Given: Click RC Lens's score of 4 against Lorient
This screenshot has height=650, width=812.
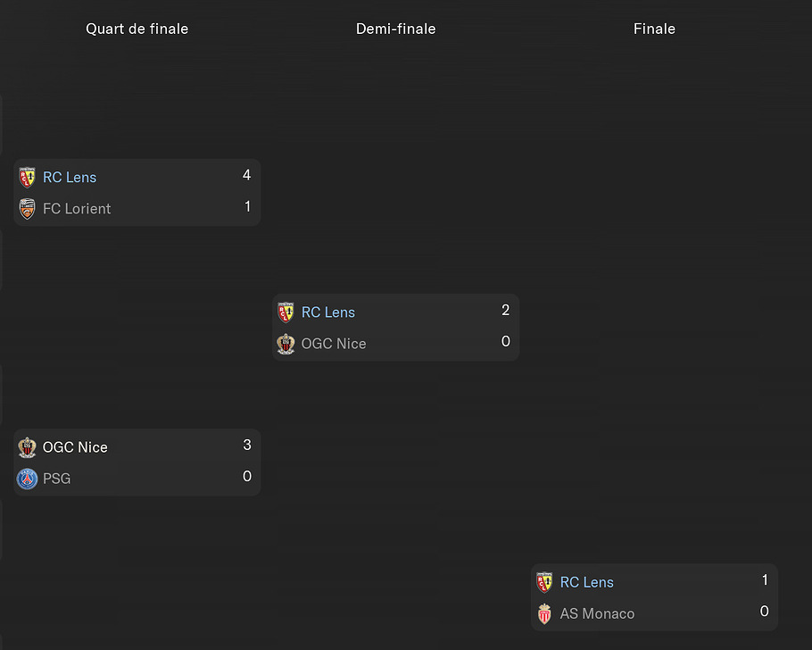Looking at the screenshot, I should click(246, 176).
